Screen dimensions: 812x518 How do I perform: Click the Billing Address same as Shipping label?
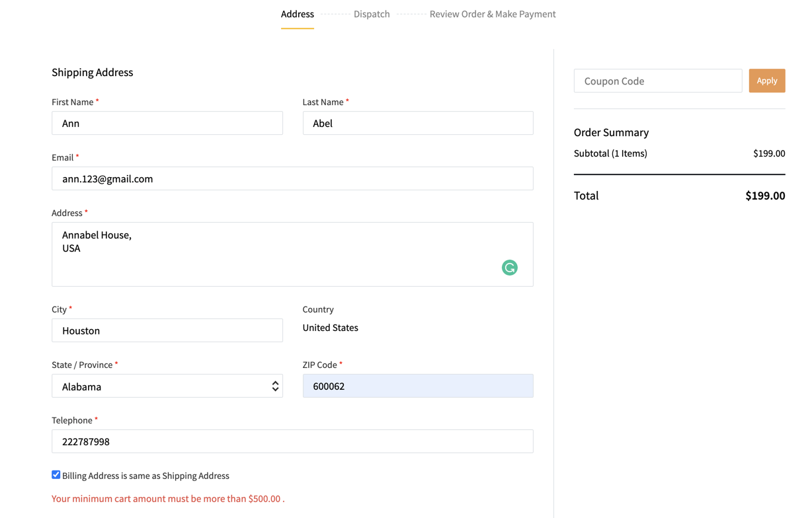pos(145,476)
